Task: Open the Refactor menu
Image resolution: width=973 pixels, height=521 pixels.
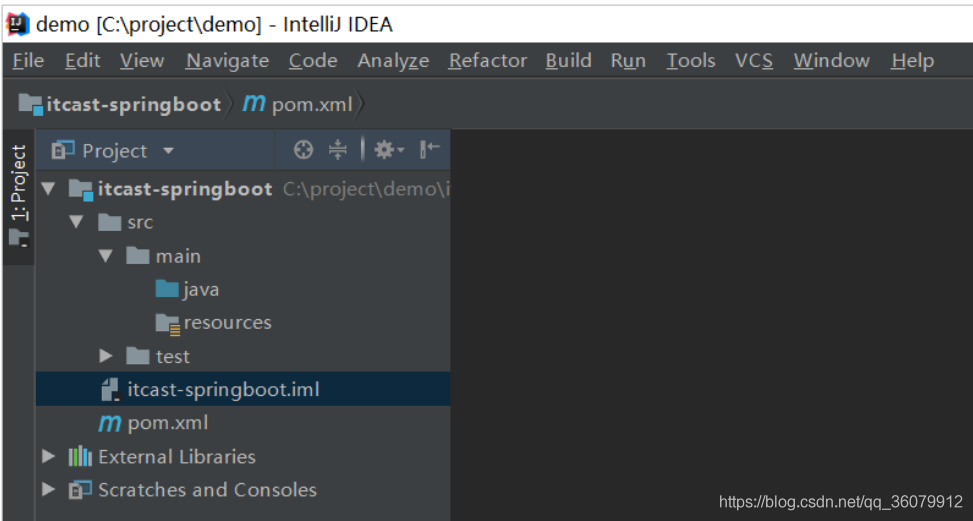Action: tap(488, 60)
